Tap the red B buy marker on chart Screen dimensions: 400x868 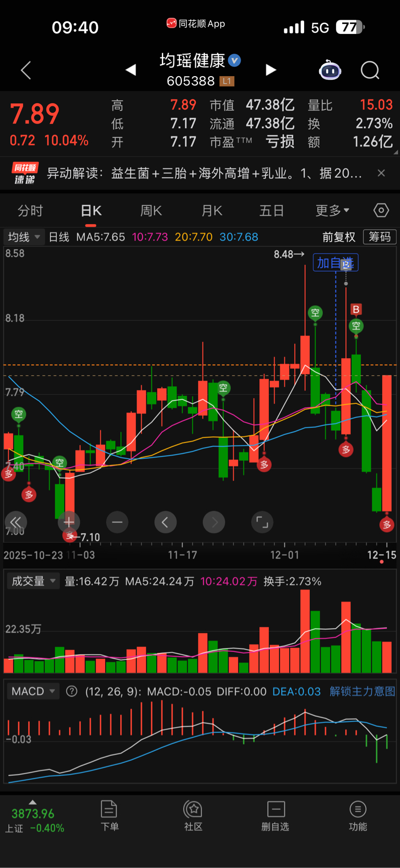click(356, 310)
